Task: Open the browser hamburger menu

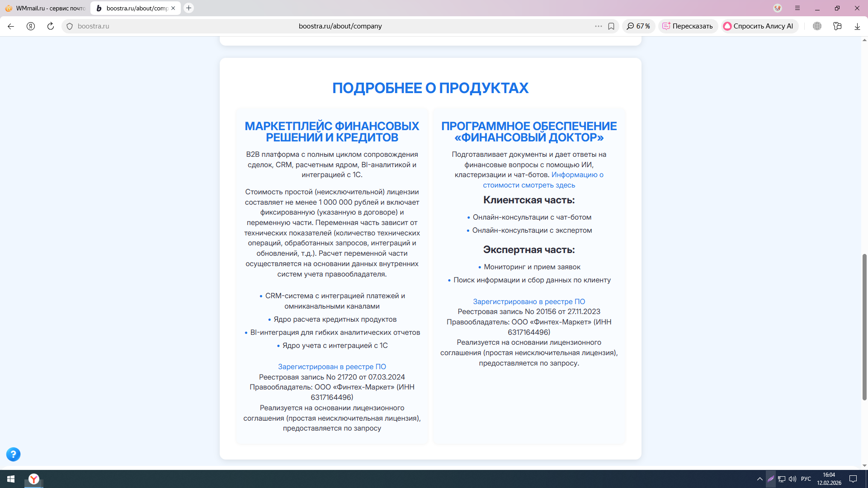Action: coord(797,8)
